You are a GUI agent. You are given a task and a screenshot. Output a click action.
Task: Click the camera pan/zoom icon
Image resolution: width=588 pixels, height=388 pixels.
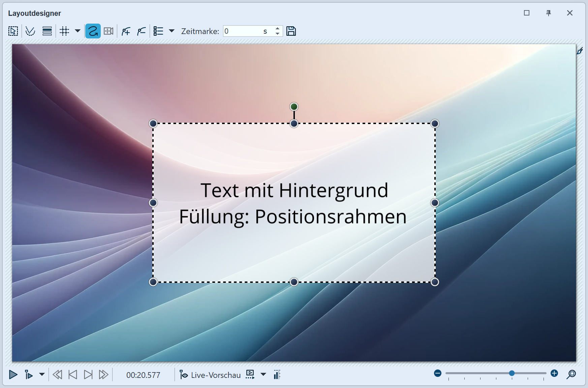(108, 31)
